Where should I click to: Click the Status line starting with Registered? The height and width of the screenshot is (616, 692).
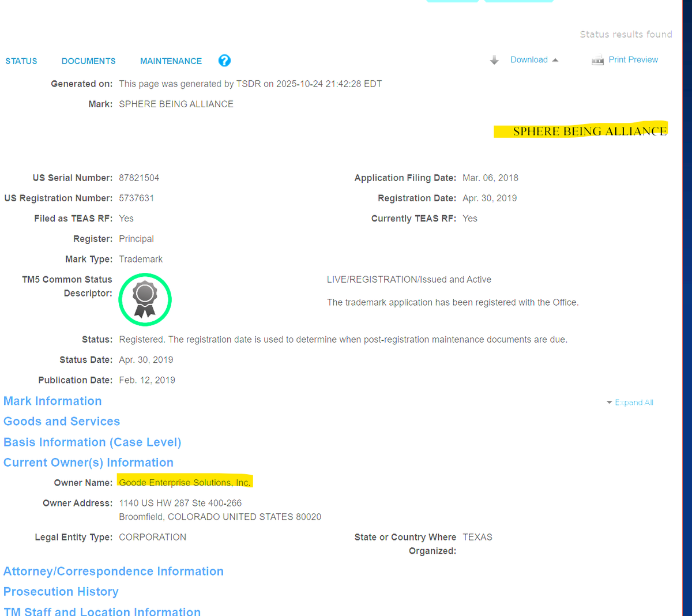(x=343, y=340)
